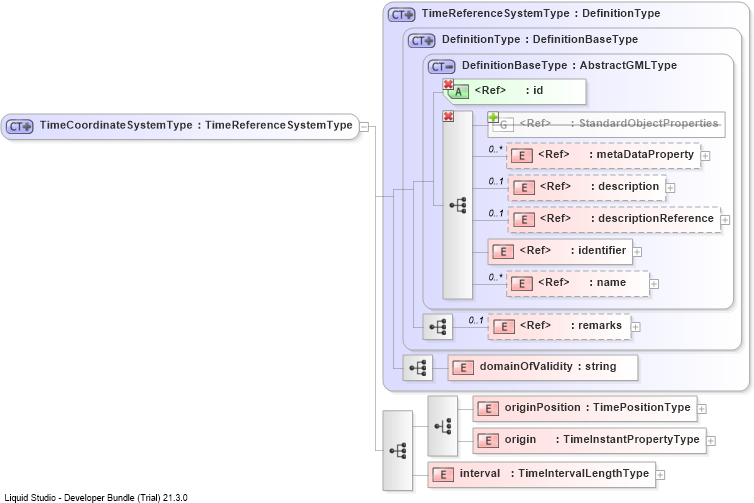Click the A attribute icon for id
754x503 pixels.
(458, 92)
